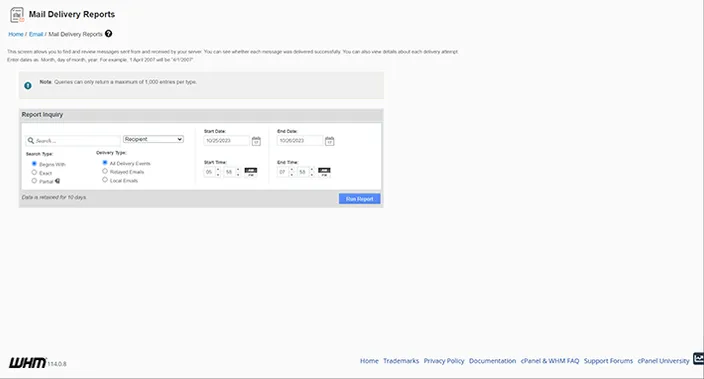704x379 pixels.
Task: Click the Run Report button
Action: 360,199
